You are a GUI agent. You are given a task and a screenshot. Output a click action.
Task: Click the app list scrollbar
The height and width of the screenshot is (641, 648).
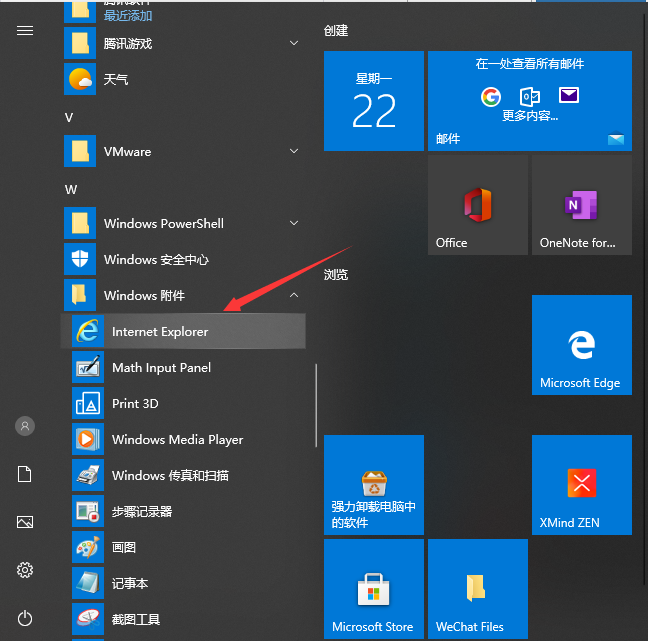click(x=317, y=405)
